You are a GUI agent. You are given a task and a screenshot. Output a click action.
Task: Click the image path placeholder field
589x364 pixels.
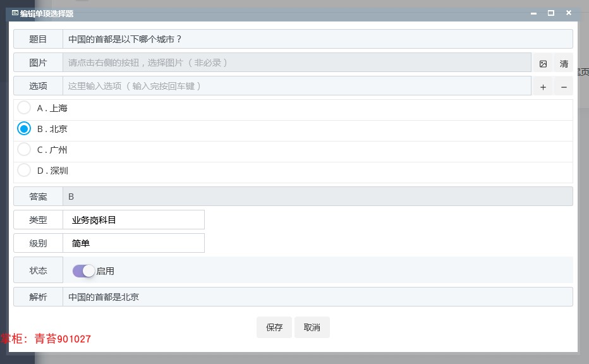[x=253, y=63]
